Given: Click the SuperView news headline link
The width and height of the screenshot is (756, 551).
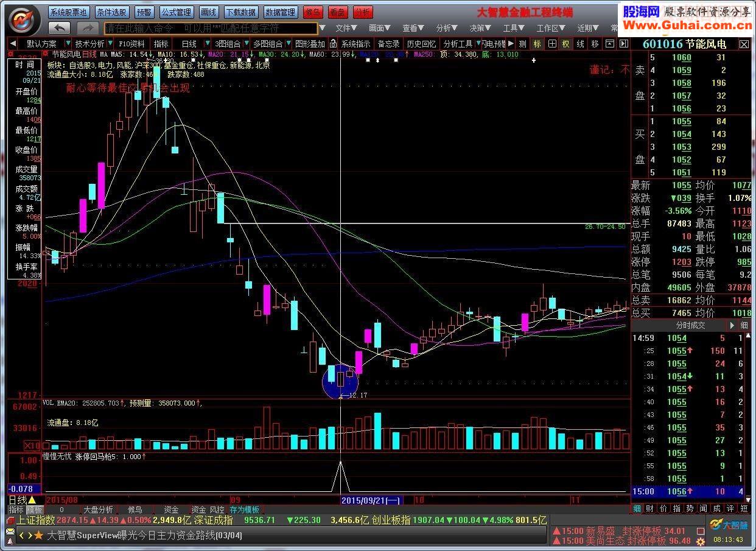Looking at the screenshot, I should click(x=144, y=536).
